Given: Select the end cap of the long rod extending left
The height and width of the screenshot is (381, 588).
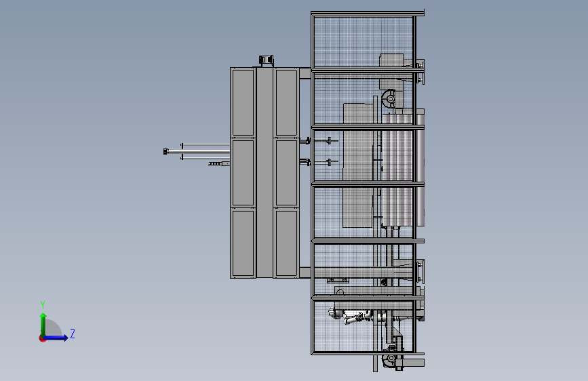Looking at the screenshot, I should [x=165, y=151].
